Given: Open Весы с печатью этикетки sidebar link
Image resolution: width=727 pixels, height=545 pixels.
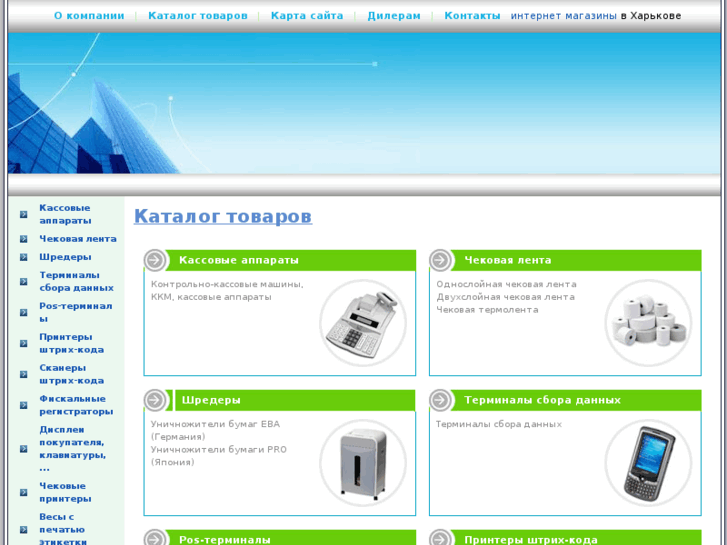Looking at the screenshot, I should 63,530.
